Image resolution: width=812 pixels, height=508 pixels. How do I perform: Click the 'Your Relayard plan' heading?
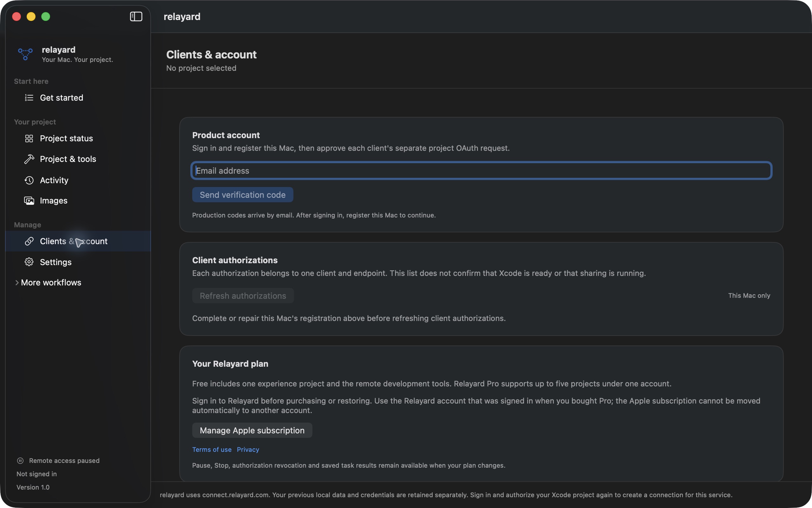[230, 364]
